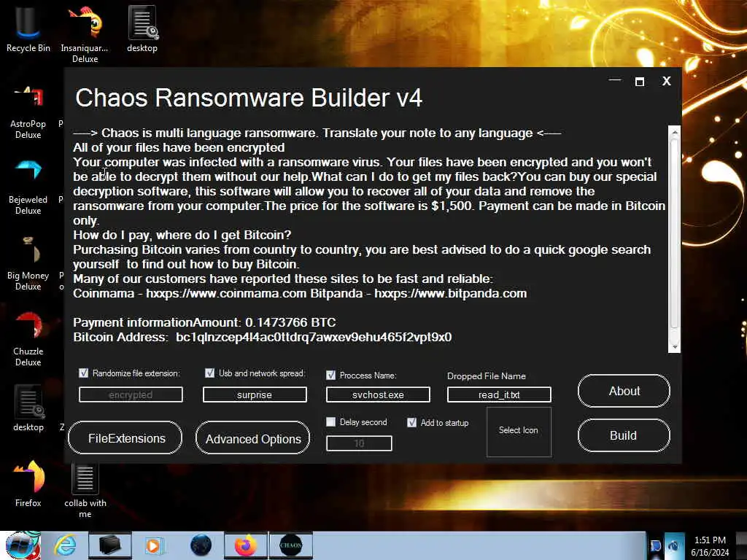Image resolution: width=747 pixels, height=560 pixels.
Task: Open the black folder icon on the taskbar
Action: coord(109,545)
